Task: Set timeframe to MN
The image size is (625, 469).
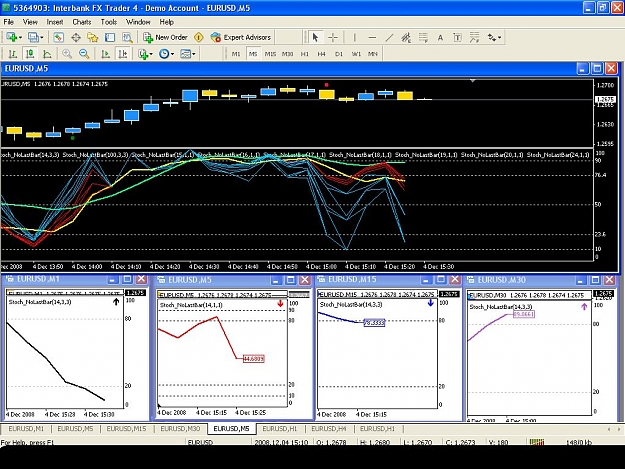Action: [x=373, y=54]
